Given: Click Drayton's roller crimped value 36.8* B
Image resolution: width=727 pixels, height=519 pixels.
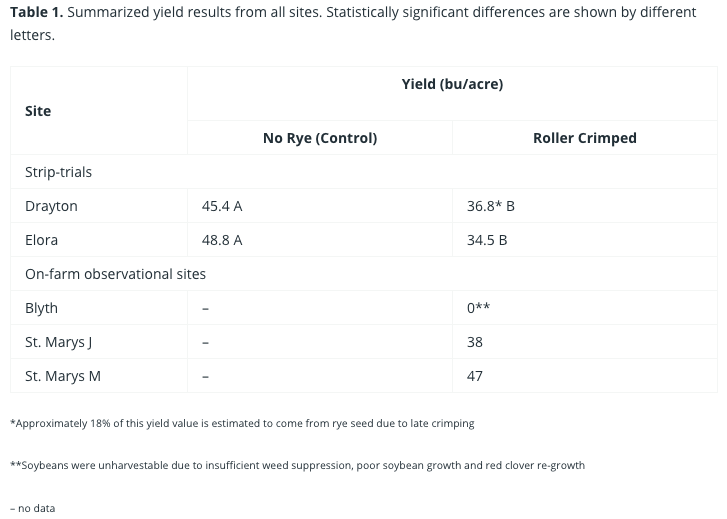Looking at the screenshot, I should click(x=490, y=206).
